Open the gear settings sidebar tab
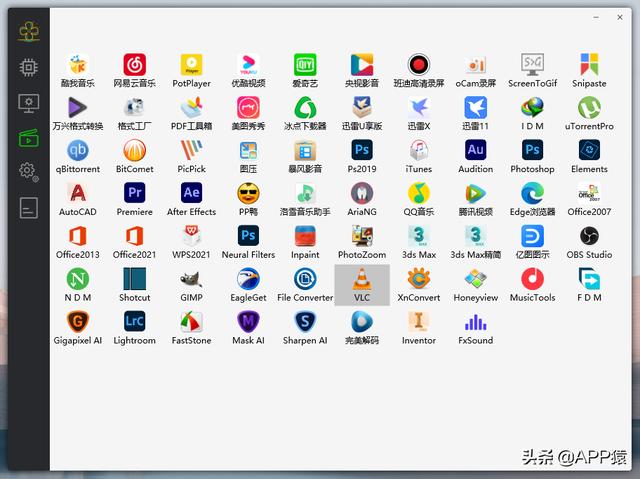This screenshot has height=479, width=640. (29, 171)
